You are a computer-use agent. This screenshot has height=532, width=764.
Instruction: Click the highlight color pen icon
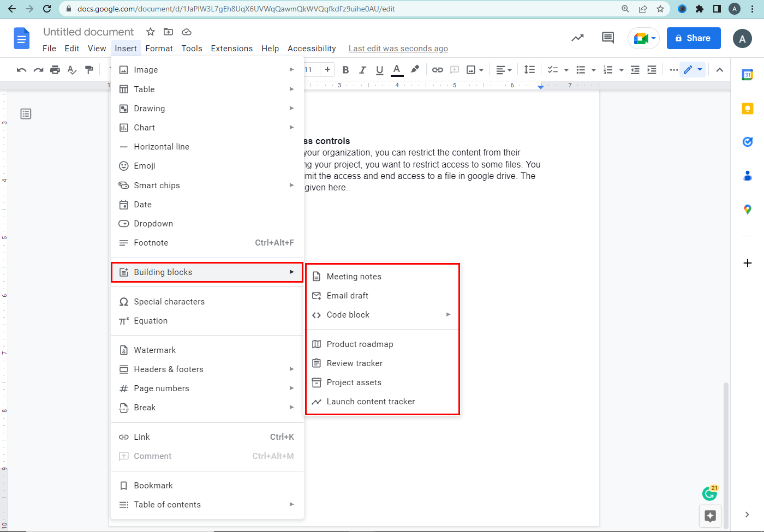click(415, 69)
